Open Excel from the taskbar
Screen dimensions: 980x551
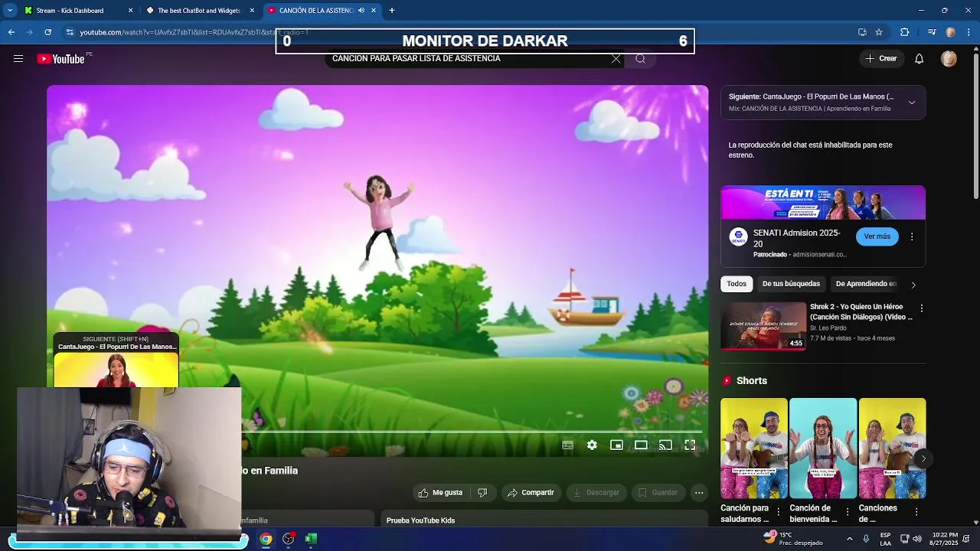click(311, 539)
